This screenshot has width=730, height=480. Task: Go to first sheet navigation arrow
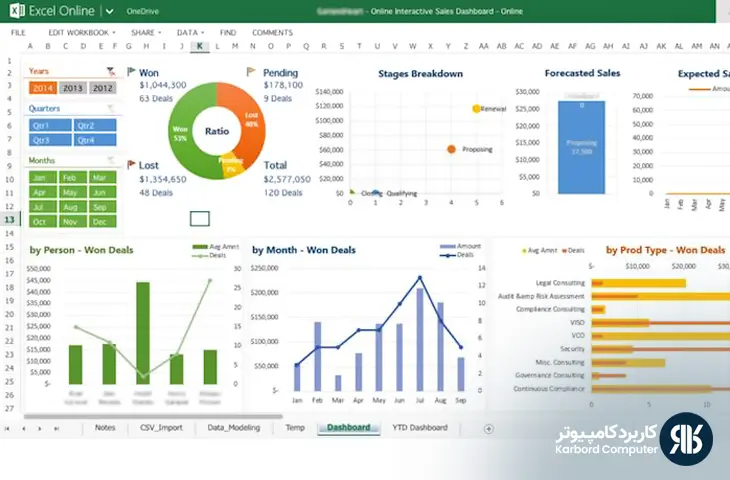[7, 428]
